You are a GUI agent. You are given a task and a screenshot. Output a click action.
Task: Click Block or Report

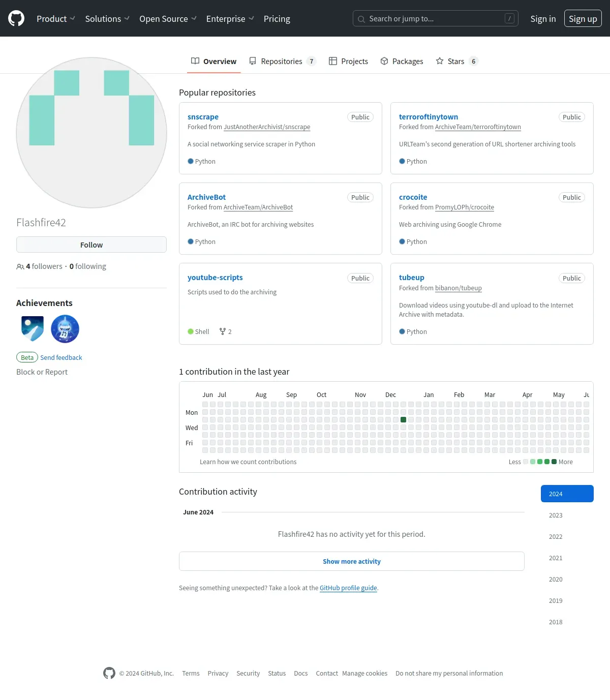pos(42,372)
